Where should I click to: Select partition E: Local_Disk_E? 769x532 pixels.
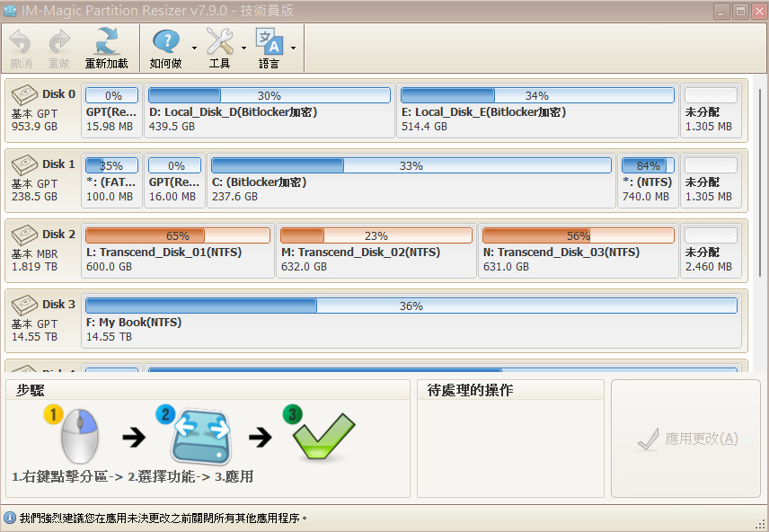[536, 111]
